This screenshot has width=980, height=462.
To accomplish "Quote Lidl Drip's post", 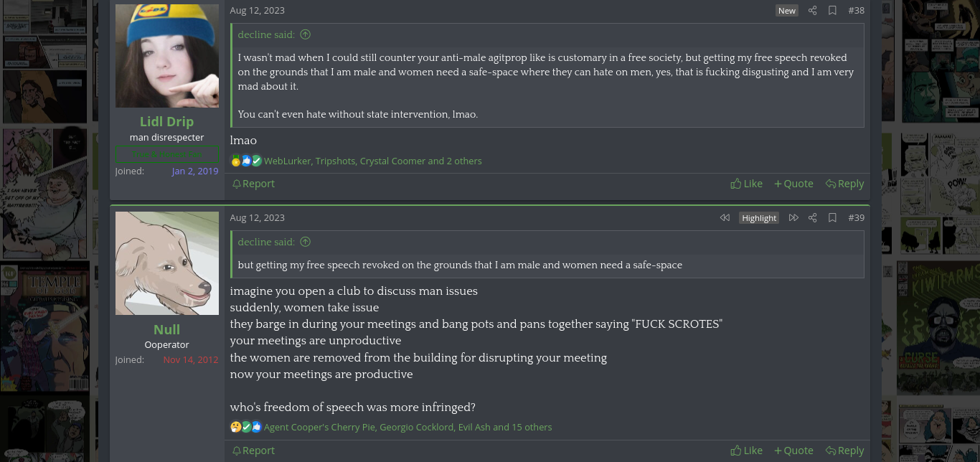I will click(x=793, y=184).
